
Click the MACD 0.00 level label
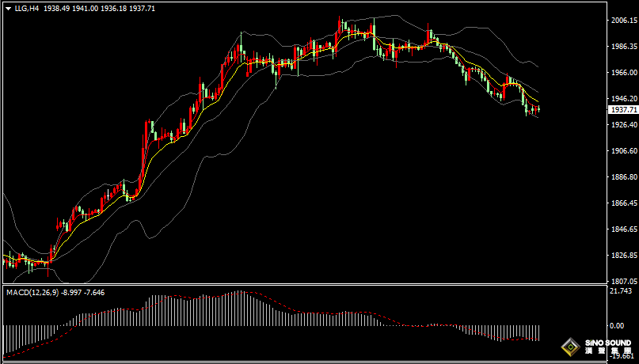click(616, 325)
